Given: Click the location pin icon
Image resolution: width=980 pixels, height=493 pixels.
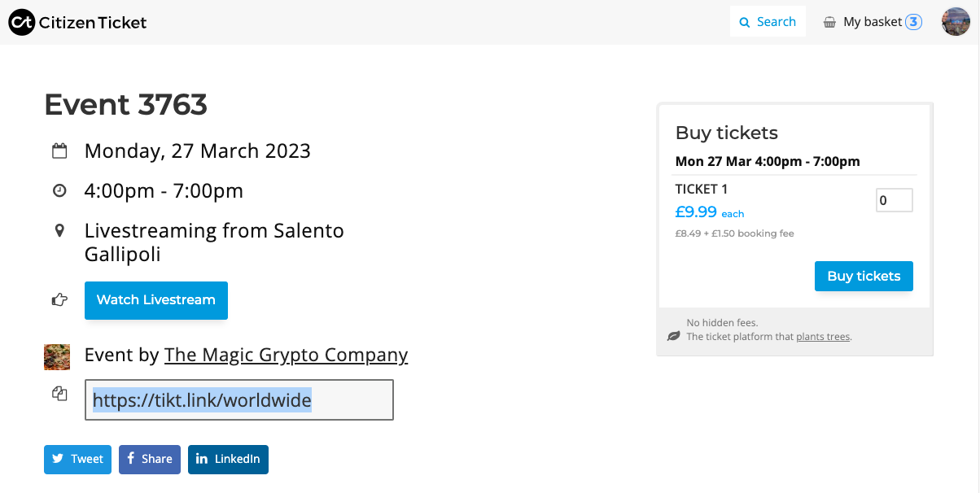Looking at the screenshot, I should pyautogui.click(x=59, y=231).
